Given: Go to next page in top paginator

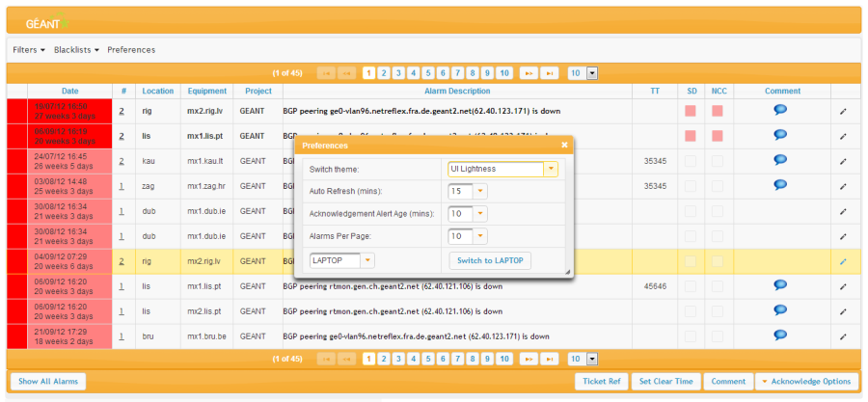Looking at the screenshot, I should pos(529,73).
